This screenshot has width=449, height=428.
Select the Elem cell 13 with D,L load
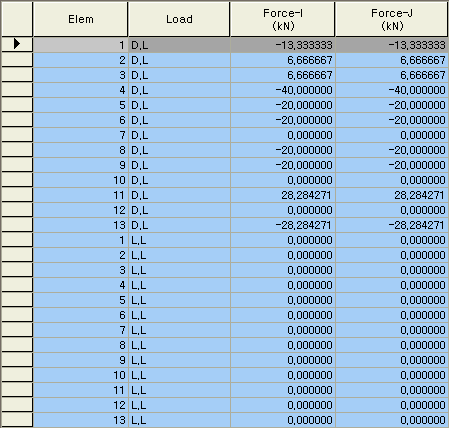pos(80,225)
